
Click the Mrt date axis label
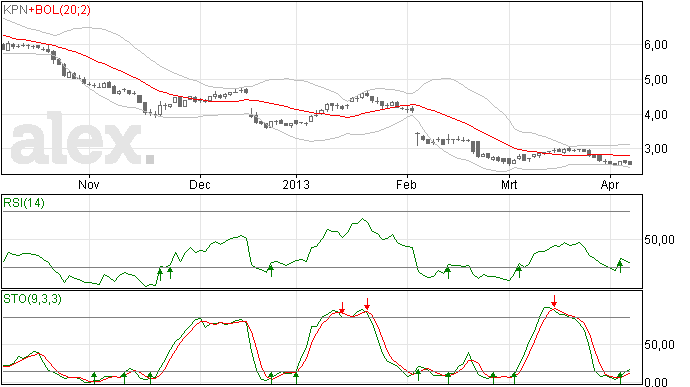point(509,184)
